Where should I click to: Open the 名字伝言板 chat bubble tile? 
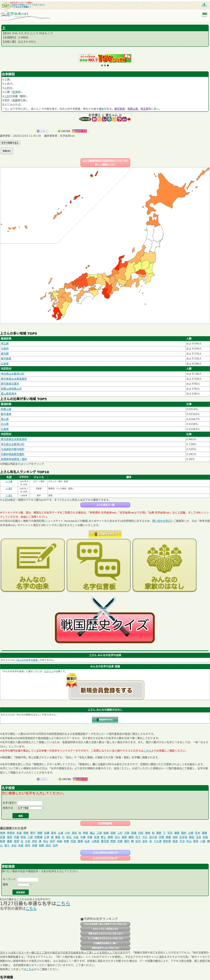99,565
